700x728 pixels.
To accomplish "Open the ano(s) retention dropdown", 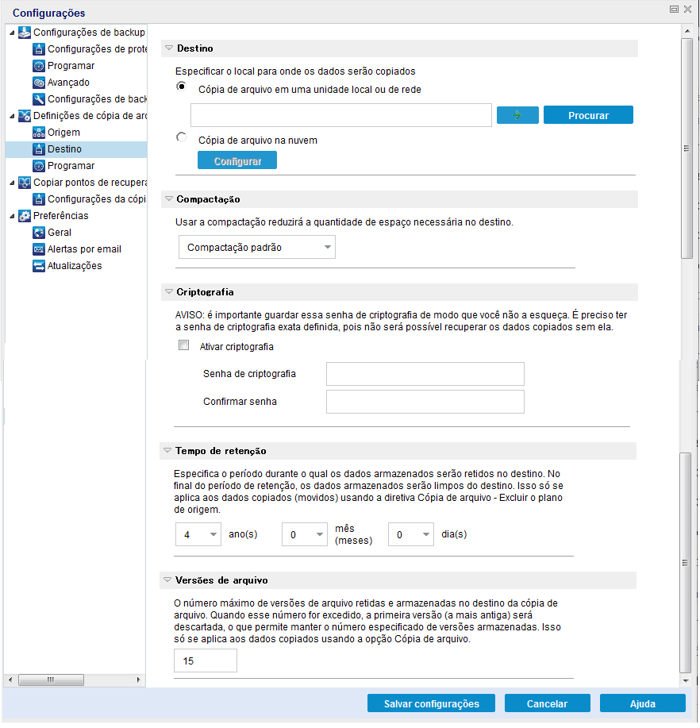I will pyautogui.click(x=198, y=535).
